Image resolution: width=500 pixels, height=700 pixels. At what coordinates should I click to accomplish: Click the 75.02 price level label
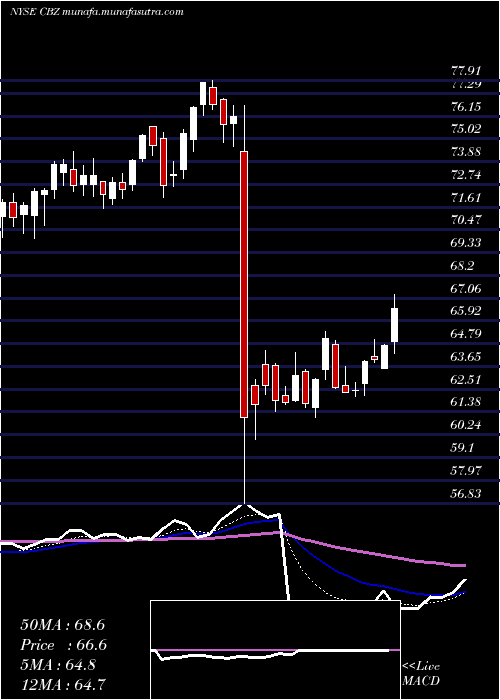(466, 129)
